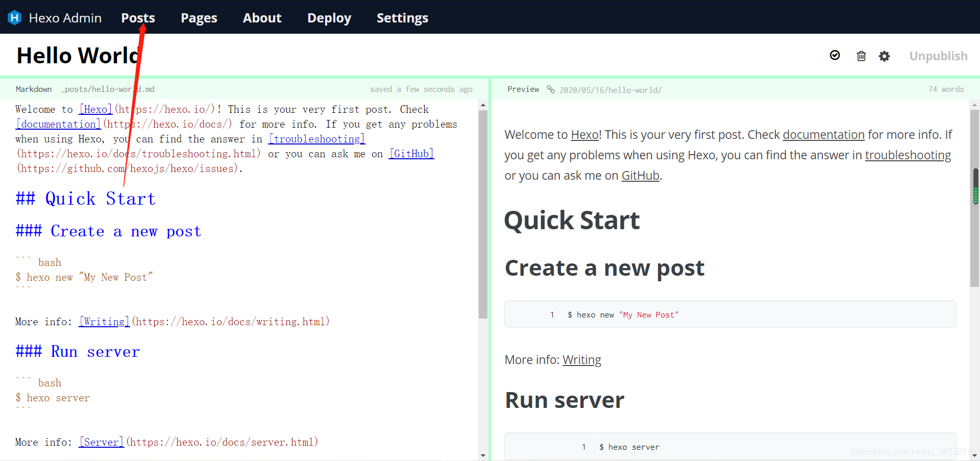Click the Hexo Admin title text
The image size is (980, 461).
click(65, 18)
